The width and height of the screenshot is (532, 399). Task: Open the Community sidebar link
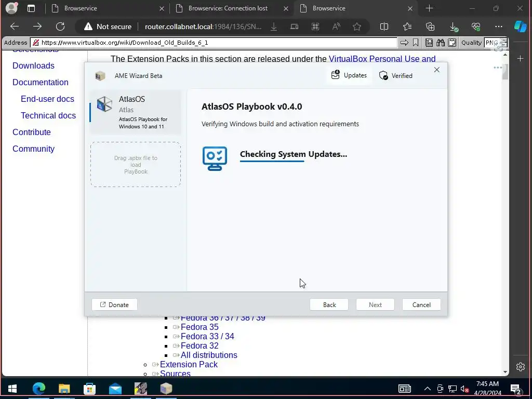[x=33, y=149]
